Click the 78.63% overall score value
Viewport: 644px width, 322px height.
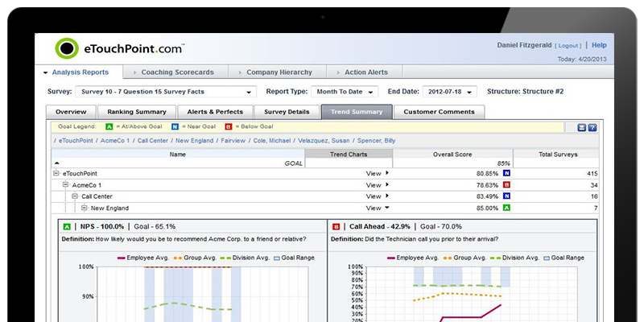tap(487, 185)
